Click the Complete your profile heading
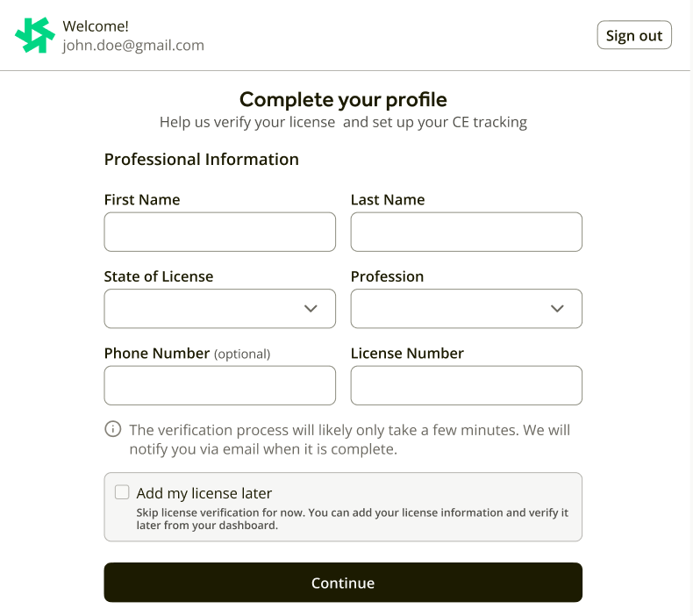The image size is (693, 616). tap(343, 99)
